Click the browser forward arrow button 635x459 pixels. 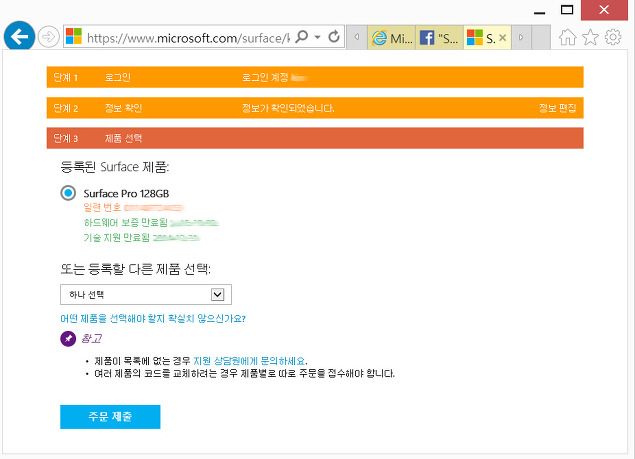(x=49, y=37)
